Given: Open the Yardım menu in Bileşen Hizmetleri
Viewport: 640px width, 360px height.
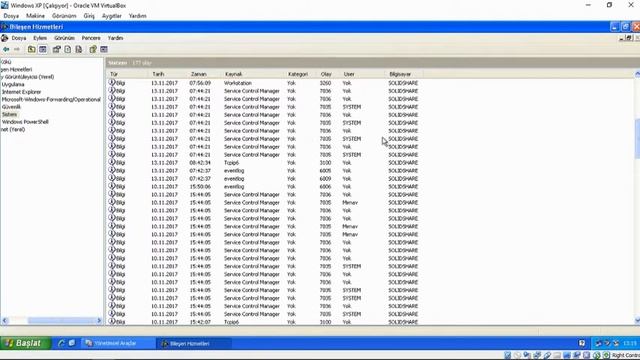Looking at the screenshot, I should click(116, 38).
